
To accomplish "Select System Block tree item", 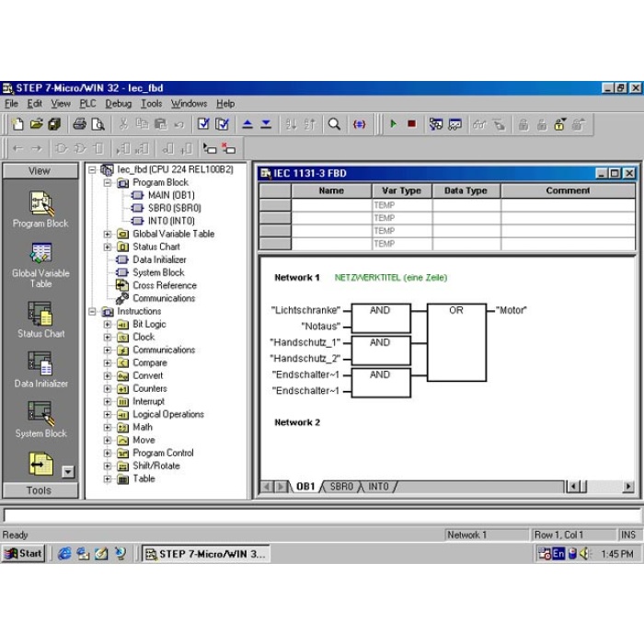I will pyautogui.click(x=158, y=272).
